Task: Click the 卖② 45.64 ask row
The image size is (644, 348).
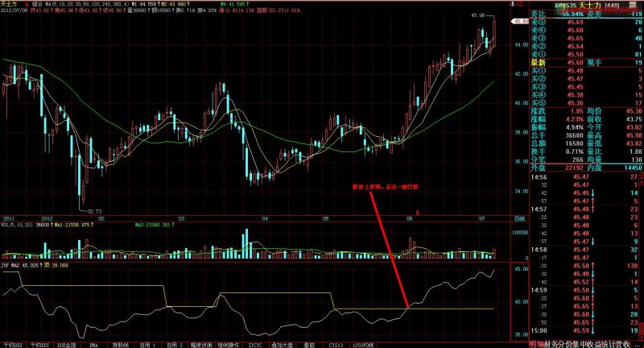Action: tap(586, 47)
